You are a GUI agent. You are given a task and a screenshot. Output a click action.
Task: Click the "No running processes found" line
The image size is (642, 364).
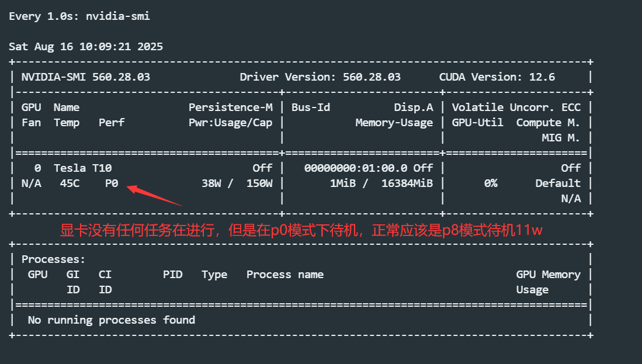point(111,320)
